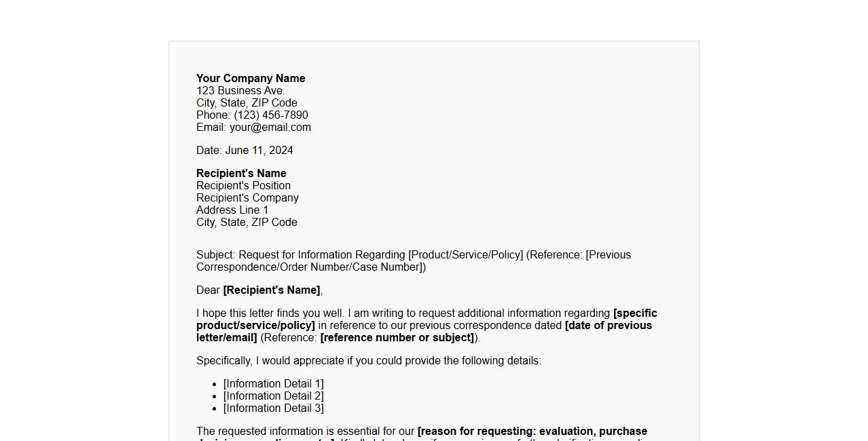This screenshot has height=441, width=868.
Task: Select the sender's "City, State, ZIP Code" line
Action: coord(247,103)
